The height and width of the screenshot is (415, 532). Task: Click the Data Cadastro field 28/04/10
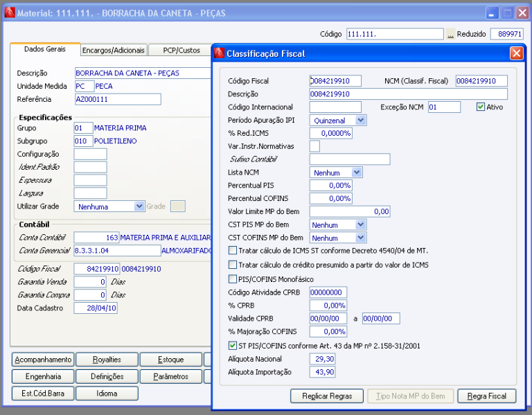[x=96, y=308]
